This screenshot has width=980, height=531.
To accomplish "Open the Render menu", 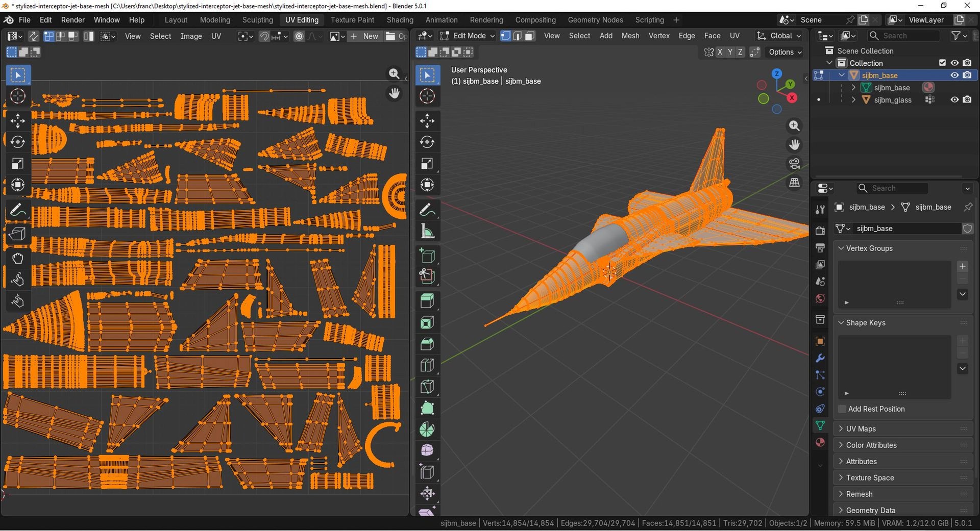I will pyautogui.click(x=72, y=20).
